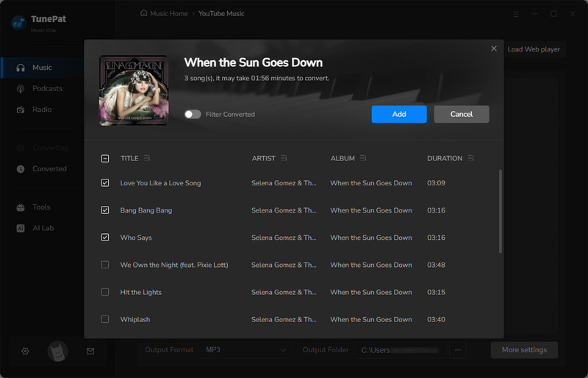Viewport: 588px width, 378px height.
Task: Click the Output Folder path field
Action: click(400, 350)
